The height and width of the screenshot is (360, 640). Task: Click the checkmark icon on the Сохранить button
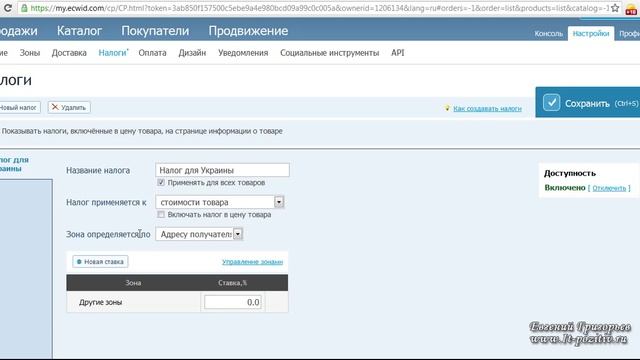point(551,102)
